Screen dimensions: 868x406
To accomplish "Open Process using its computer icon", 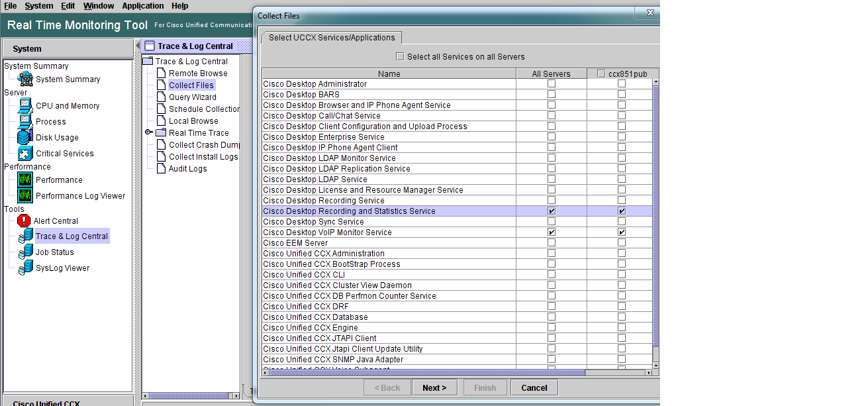I will tap(26, 122).
